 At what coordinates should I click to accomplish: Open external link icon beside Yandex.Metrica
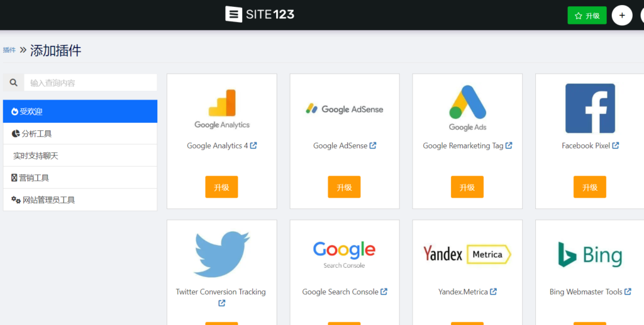point(493,292)
